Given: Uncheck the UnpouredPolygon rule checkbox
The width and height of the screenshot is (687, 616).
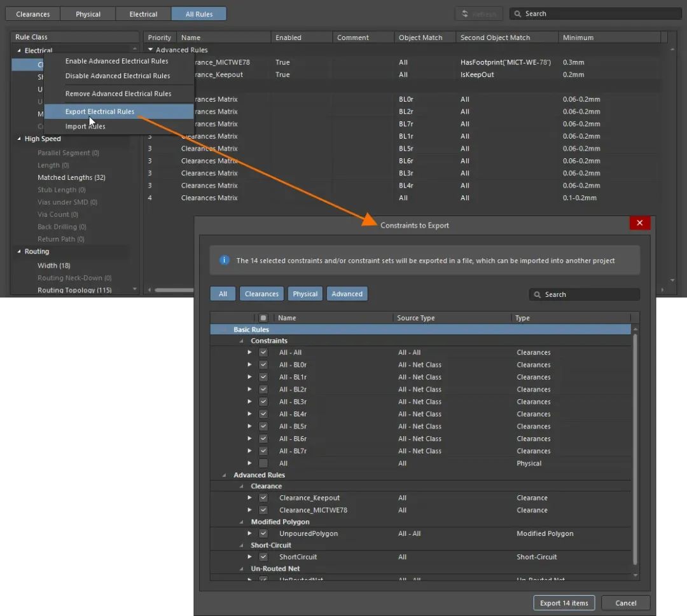Looking at the screenshot, I should tap(263, 533).
